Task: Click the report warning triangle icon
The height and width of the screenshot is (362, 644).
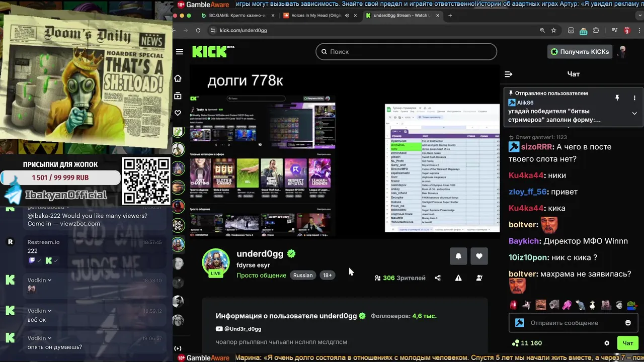Action: coord(458,278)
